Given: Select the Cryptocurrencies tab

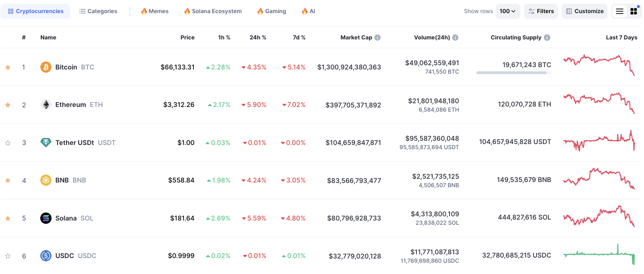Looking at the screenshot, I should [36, 11].
